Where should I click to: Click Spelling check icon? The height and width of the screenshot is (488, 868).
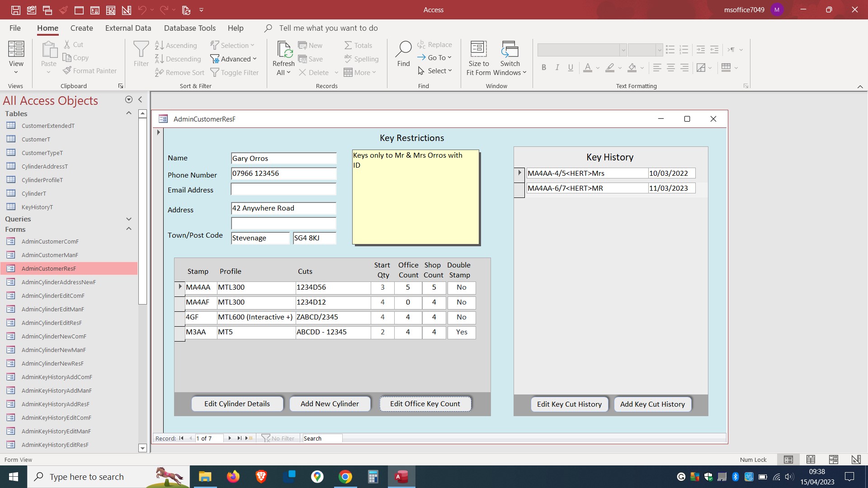pos(361,59)
